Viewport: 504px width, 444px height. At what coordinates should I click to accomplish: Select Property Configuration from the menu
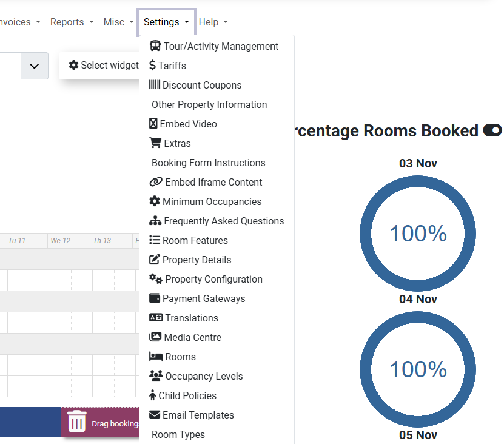click(213, 279)
